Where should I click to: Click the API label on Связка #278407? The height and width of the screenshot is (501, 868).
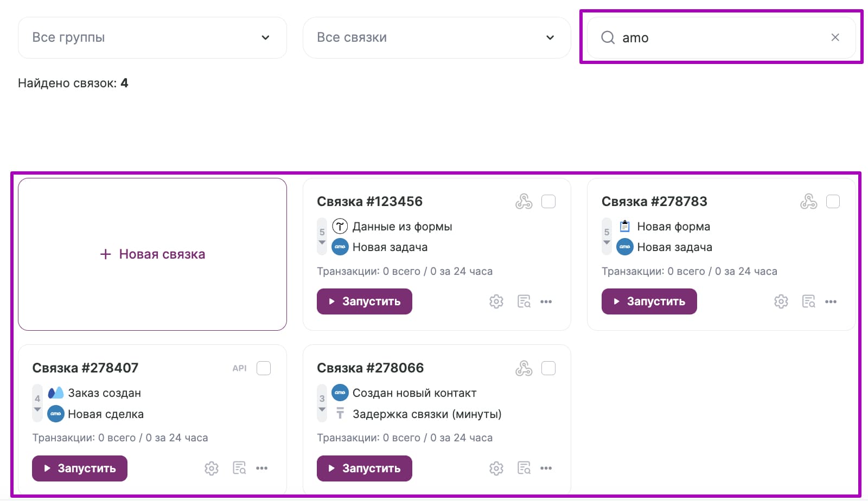239,368
